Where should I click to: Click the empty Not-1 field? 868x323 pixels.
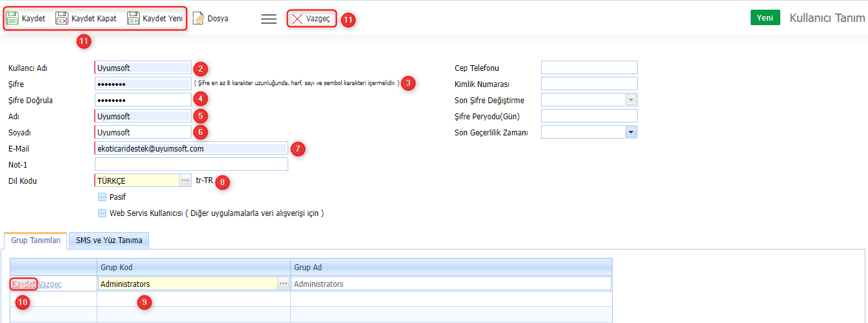coord(192,164)
